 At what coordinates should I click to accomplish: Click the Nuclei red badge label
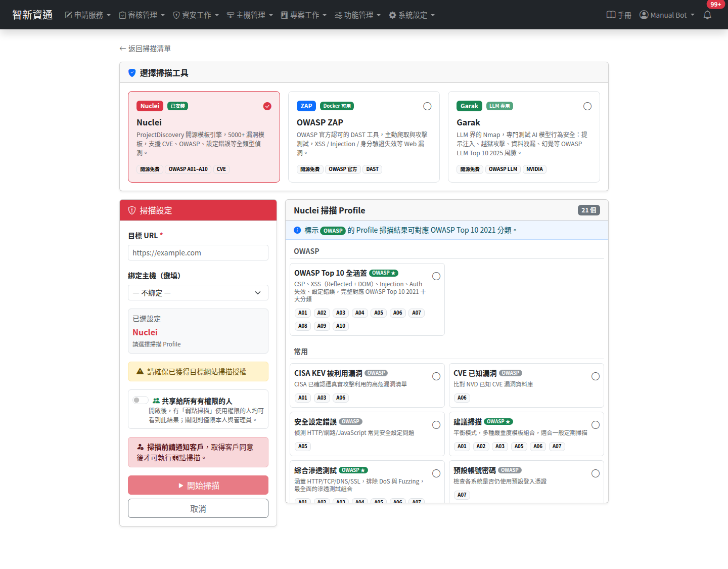click(x=150, y=106)
